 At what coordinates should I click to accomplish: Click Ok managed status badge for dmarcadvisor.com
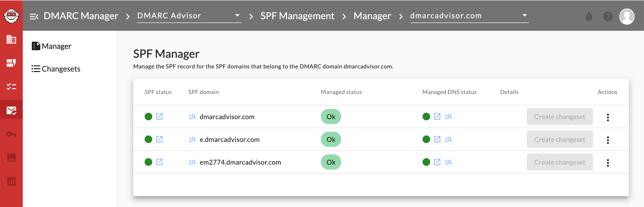(331, 117)
